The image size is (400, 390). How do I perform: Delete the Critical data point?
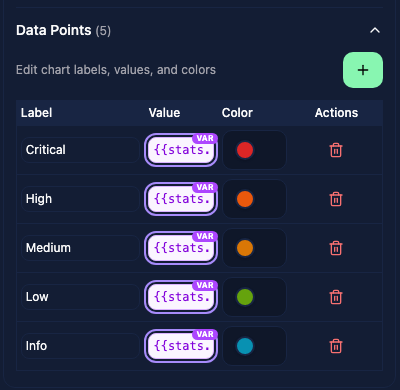(336, 150)
